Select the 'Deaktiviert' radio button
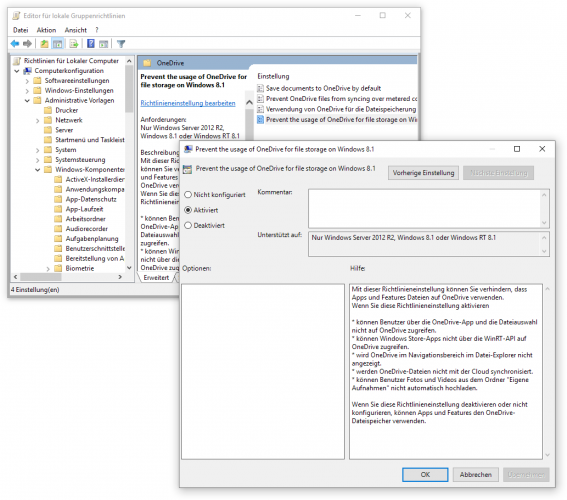567x500 pixels. point(188,225)
